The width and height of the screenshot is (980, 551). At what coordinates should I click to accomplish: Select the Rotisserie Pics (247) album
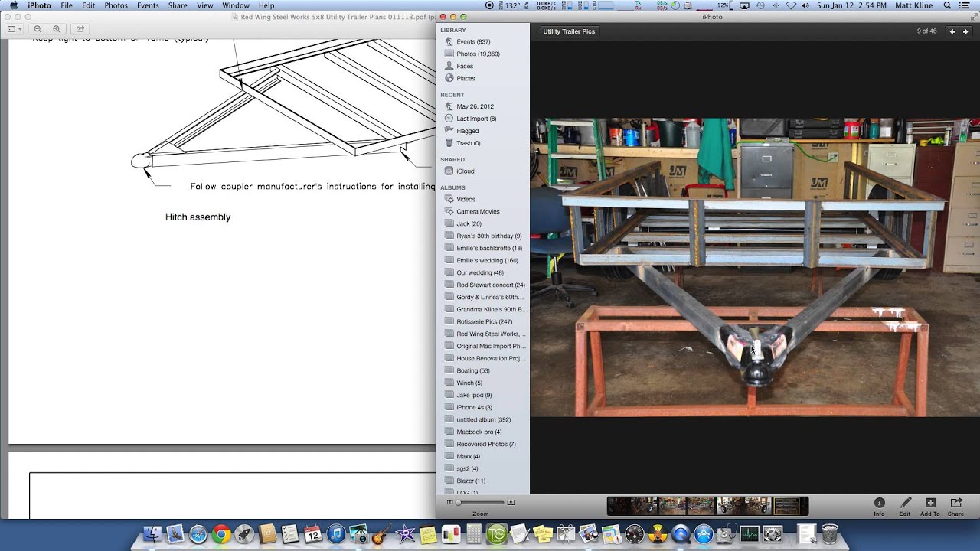(484, 321)
